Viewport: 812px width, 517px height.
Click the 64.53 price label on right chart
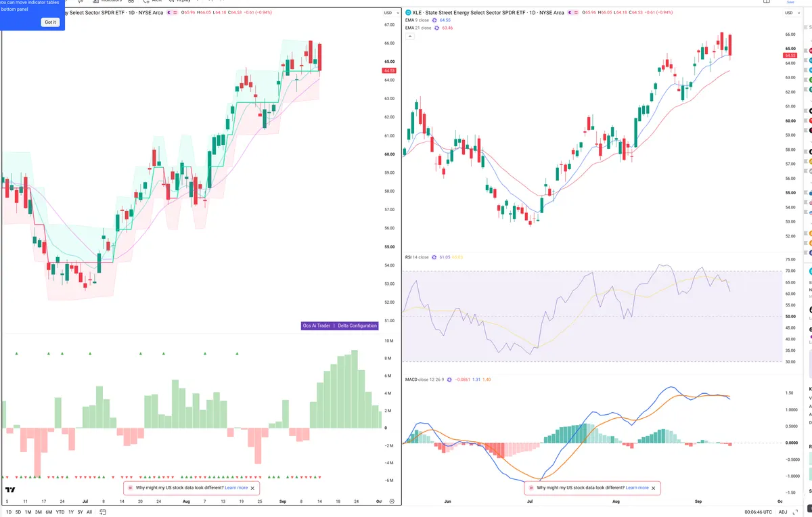tap(789, 55)
